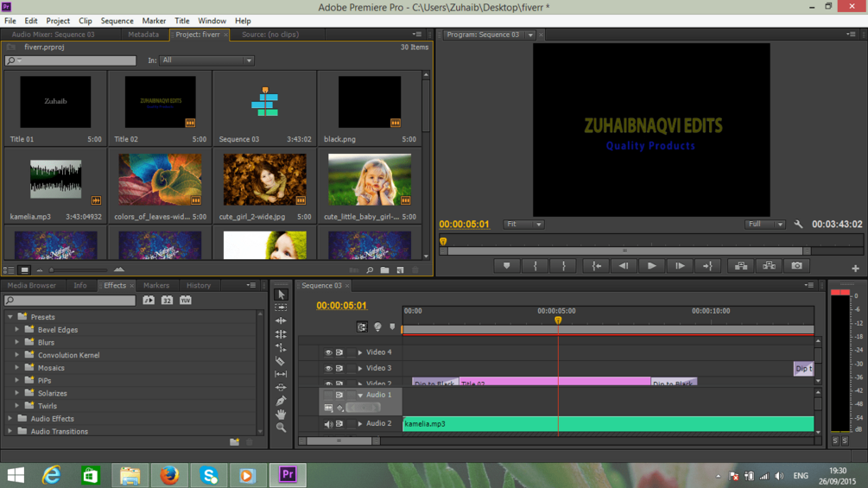Toggle Sync Lock on Video 4

click(x=339, y=352)
